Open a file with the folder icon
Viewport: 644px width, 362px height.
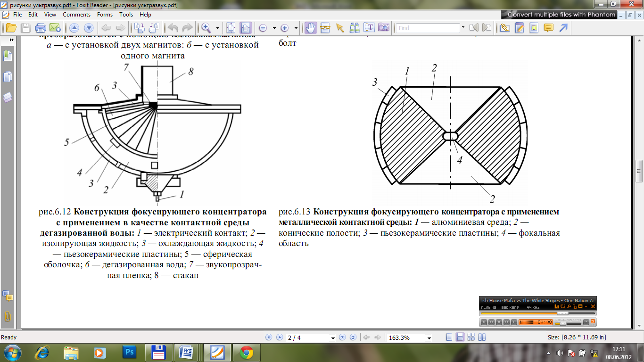coord(11,27)
